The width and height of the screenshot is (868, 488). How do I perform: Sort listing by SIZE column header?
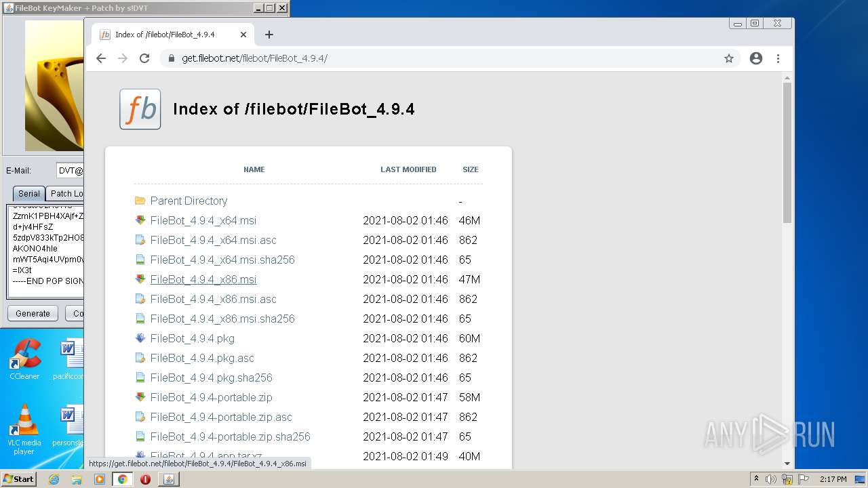pyautogui.click(x=471, y=169)
